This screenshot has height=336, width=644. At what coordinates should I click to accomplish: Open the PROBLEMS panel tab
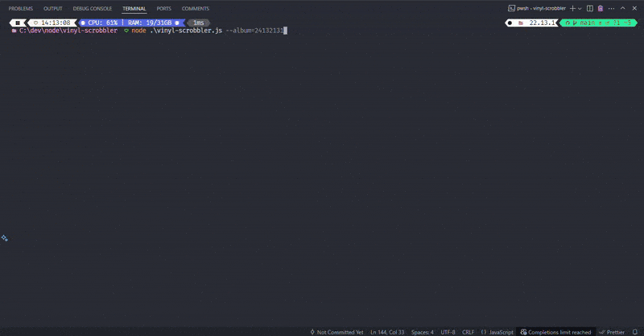pos(21,8)
